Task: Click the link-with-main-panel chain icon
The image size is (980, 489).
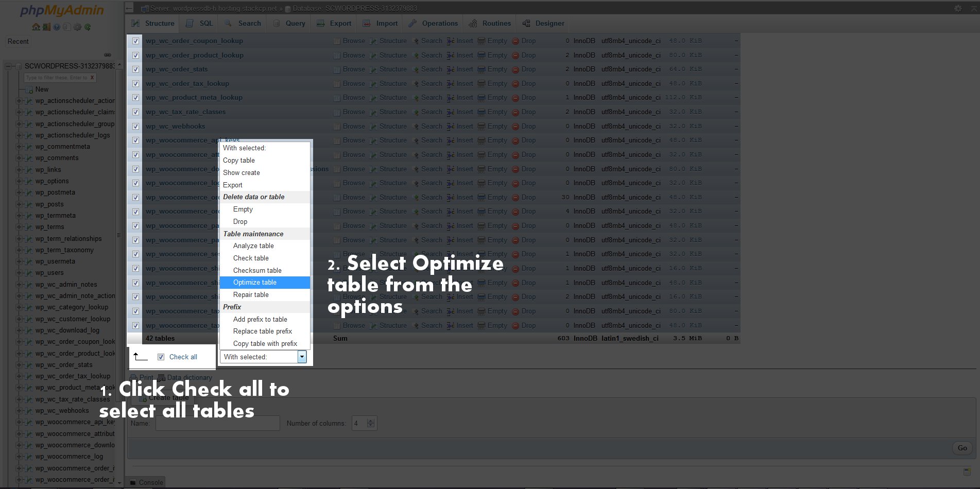Action: click(108, 55)
